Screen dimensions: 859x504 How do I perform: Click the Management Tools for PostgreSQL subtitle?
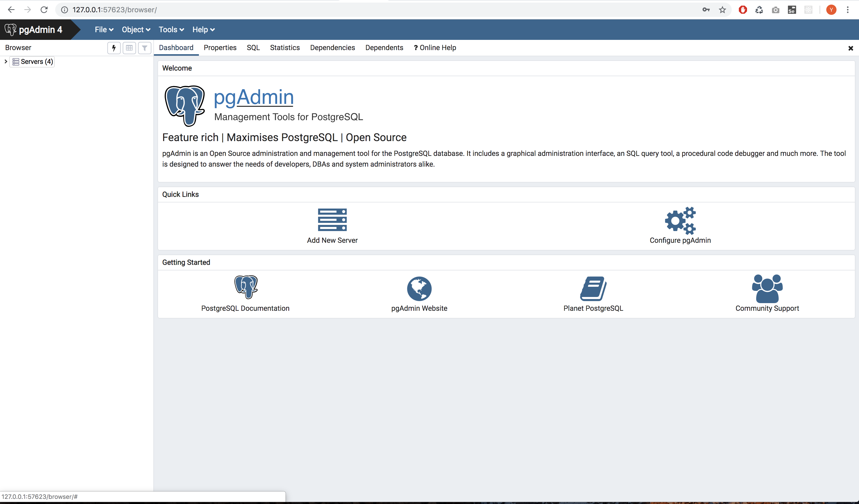point(288,117)
